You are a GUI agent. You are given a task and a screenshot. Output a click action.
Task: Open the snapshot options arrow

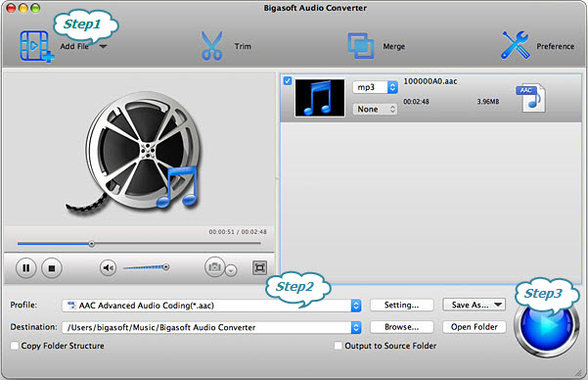231,270
